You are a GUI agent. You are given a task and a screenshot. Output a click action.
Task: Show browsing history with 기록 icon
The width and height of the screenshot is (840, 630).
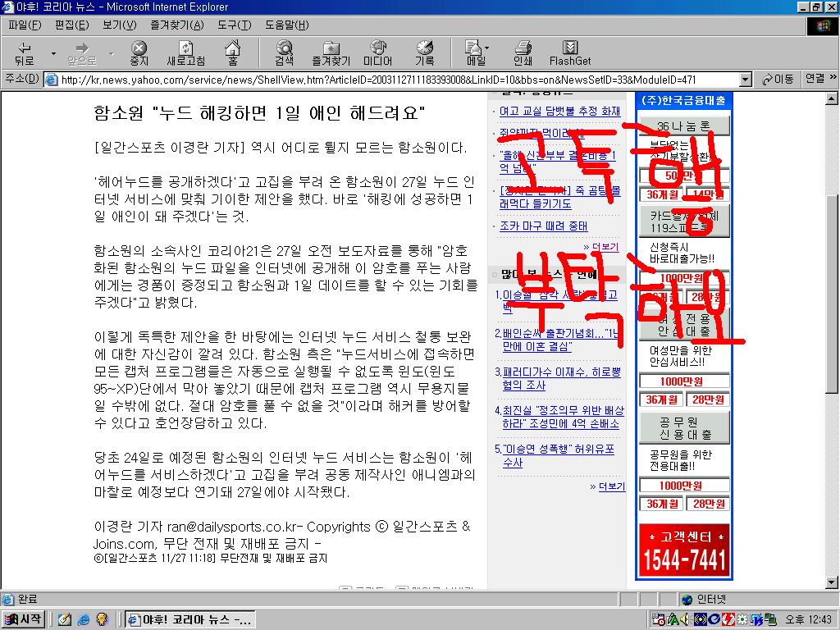point(425,48)
